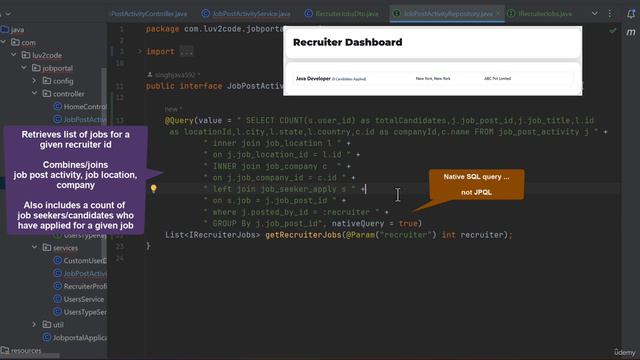The height and width of the screenshot is (360, 640).
Task: Expand the config package node
Action: [35, 81]
